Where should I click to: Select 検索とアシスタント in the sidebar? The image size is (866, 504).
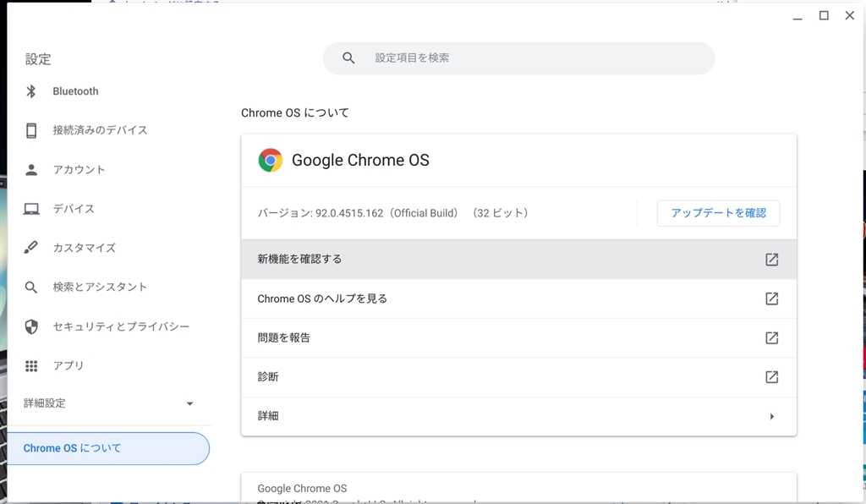(100, 287)
